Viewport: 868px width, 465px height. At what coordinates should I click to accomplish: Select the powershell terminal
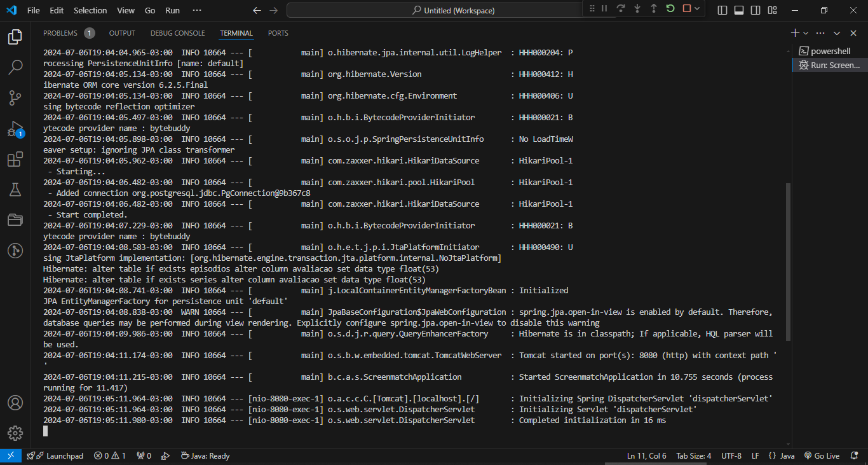(830, 51)
